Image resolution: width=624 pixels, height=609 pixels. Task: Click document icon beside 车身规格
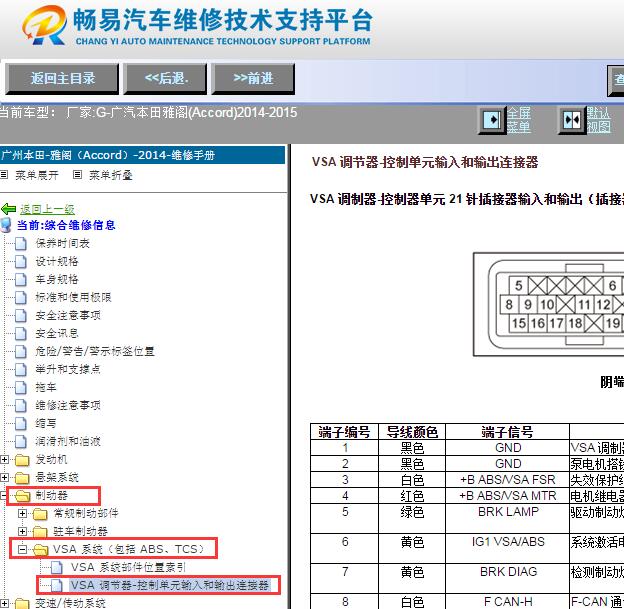(21, 279)
